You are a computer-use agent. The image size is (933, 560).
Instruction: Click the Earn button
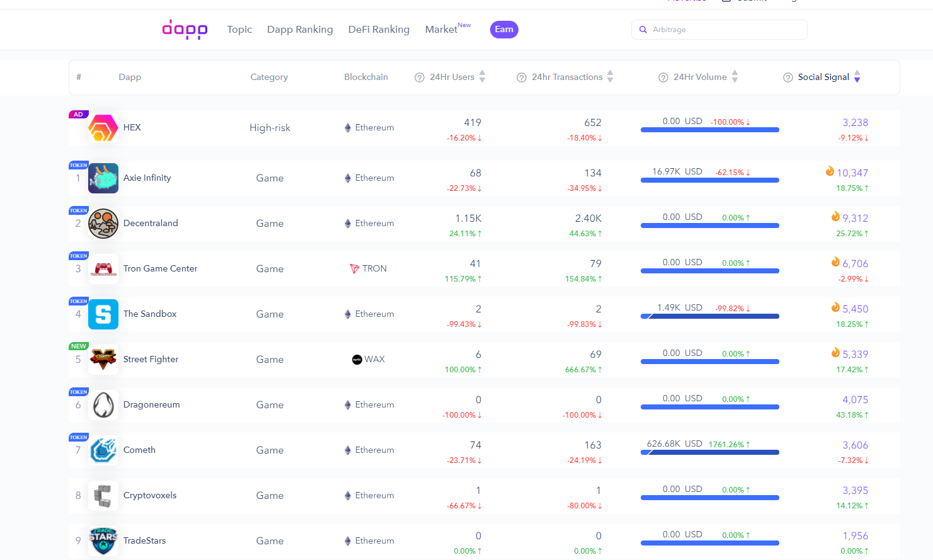click(504, 30)
